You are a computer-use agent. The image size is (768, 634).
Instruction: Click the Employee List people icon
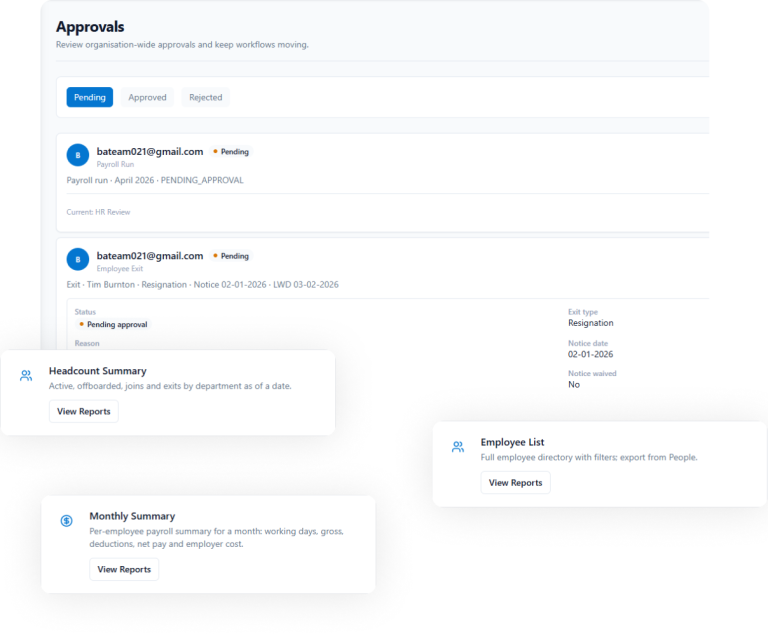457,446
